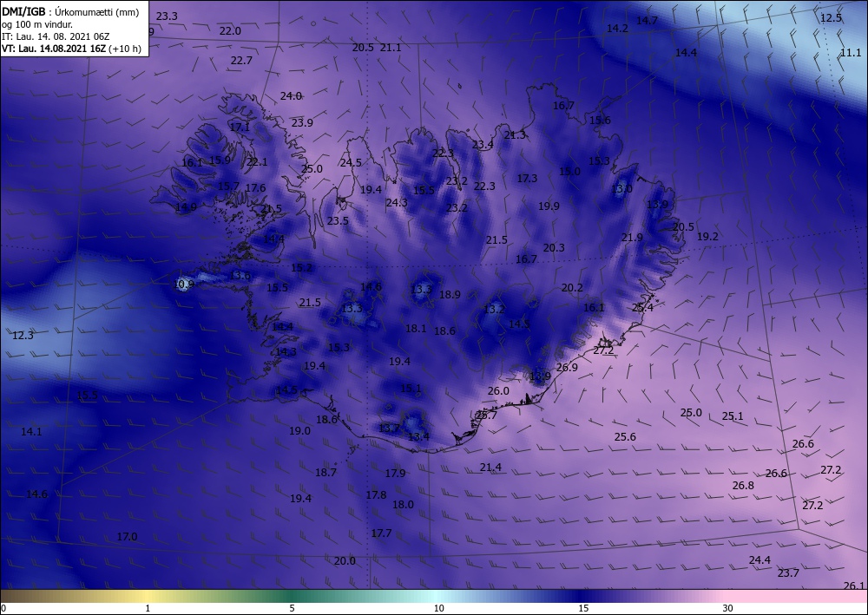Image resolution: width=868 pixels, height=615 pixels.
Task: Click the '24.3' value
Action: click(397, 203)
